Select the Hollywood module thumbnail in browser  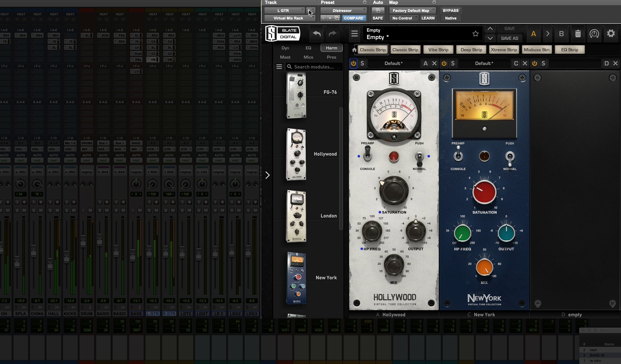(x=296, y=154)
